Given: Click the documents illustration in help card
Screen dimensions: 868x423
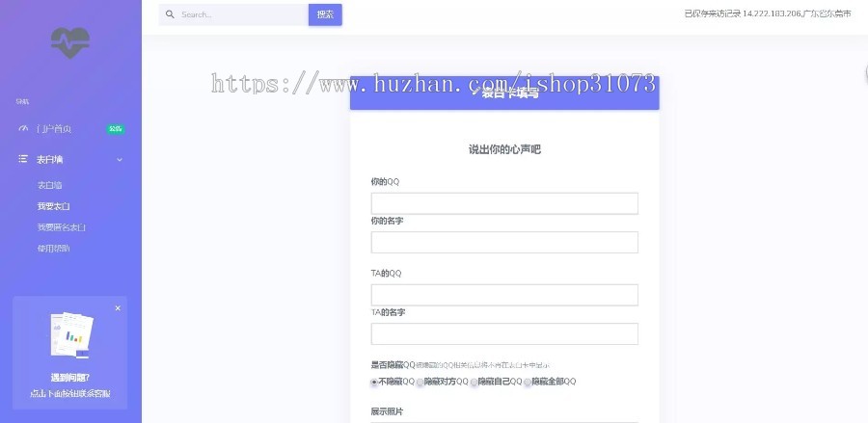Looking at the screenshot, I should (72, 335).
